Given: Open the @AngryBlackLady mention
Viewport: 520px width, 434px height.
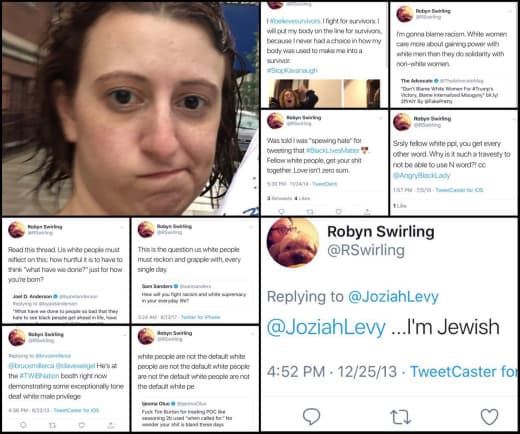Looking at the screenshot, I should (421, 175).
